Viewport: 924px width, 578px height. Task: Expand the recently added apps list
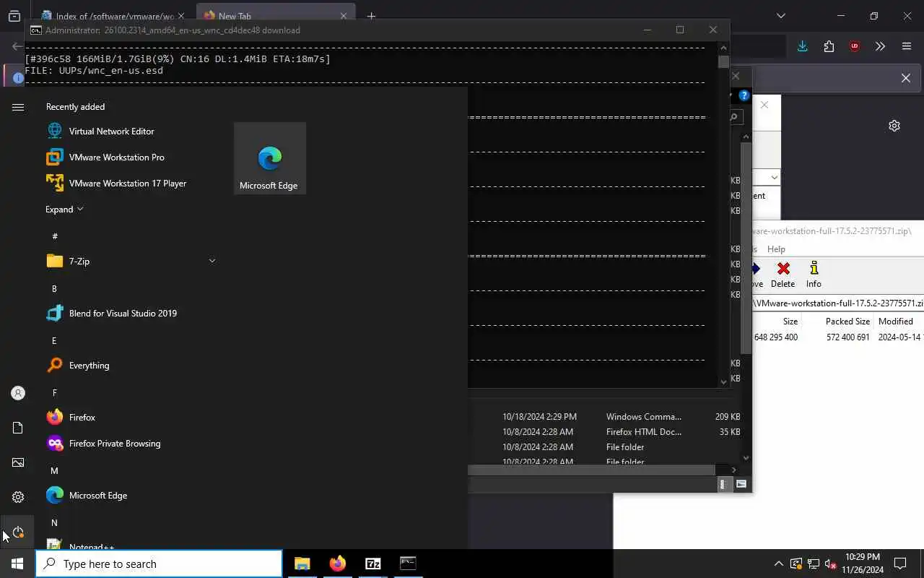click(x=64, y=210)
